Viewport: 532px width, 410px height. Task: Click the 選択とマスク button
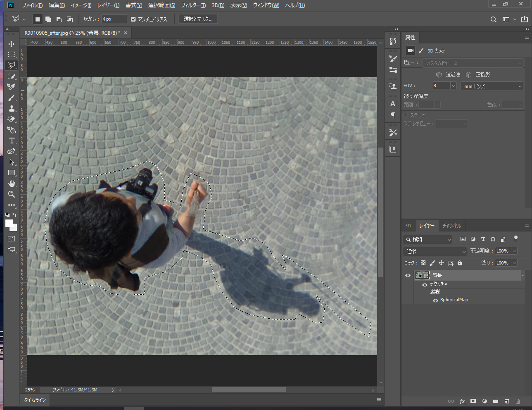(x=198, y=19)
